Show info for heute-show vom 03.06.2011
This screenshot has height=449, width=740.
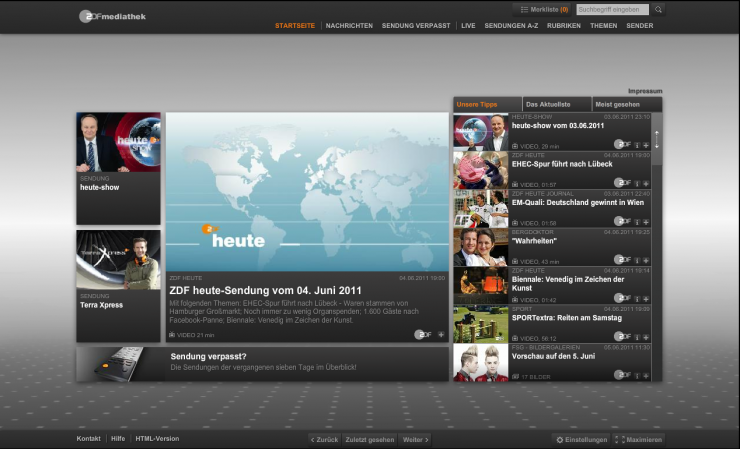[x=637, y=145]
